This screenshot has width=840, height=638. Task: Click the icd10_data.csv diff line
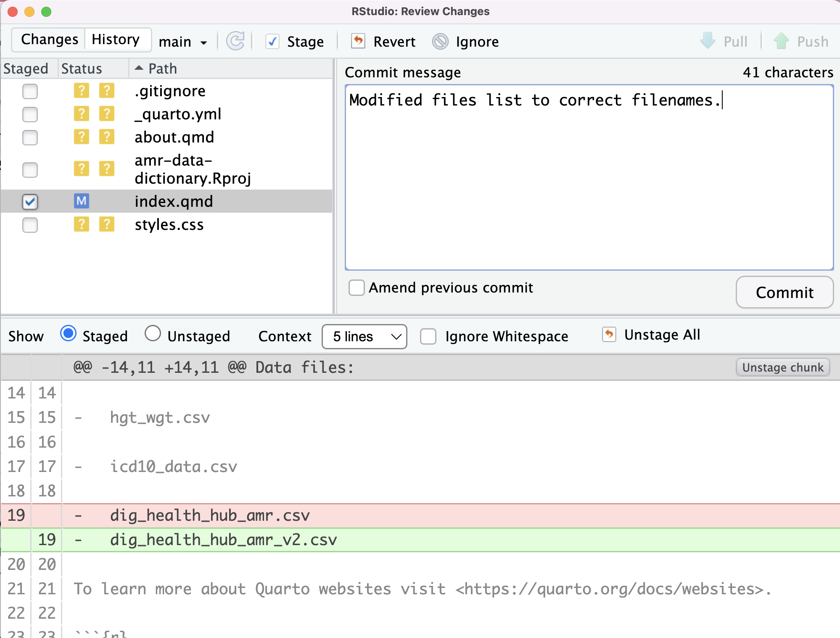coord(420,467)
